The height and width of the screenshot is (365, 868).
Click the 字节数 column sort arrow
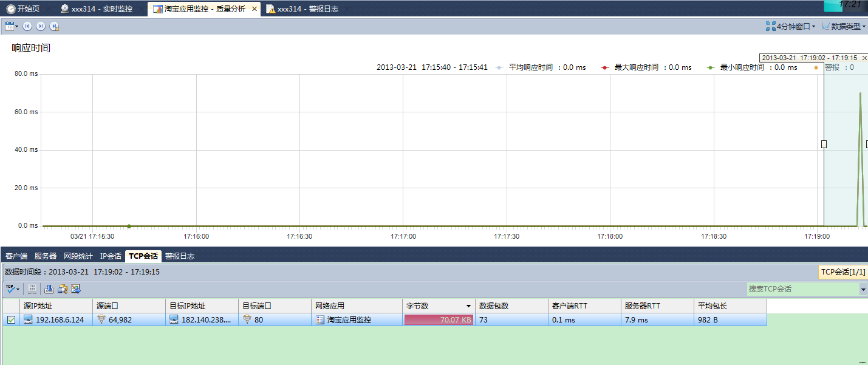468,306
